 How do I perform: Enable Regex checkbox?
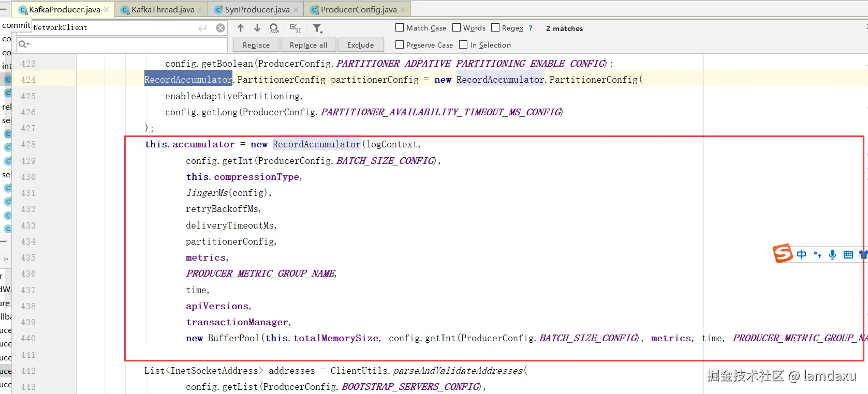pos(495,28)
